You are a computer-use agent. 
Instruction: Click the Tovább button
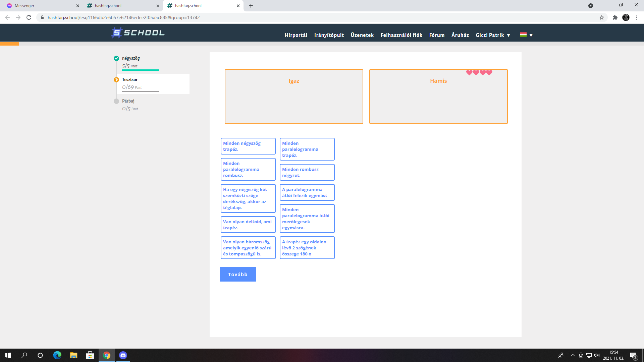[x=238, y=274]
